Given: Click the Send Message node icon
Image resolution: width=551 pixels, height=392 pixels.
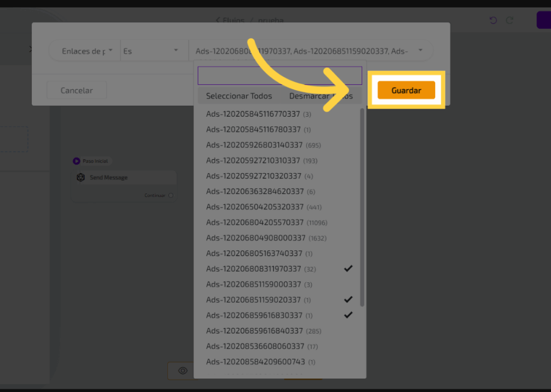Looking at the screenshot, I should (x=81, y=177).
